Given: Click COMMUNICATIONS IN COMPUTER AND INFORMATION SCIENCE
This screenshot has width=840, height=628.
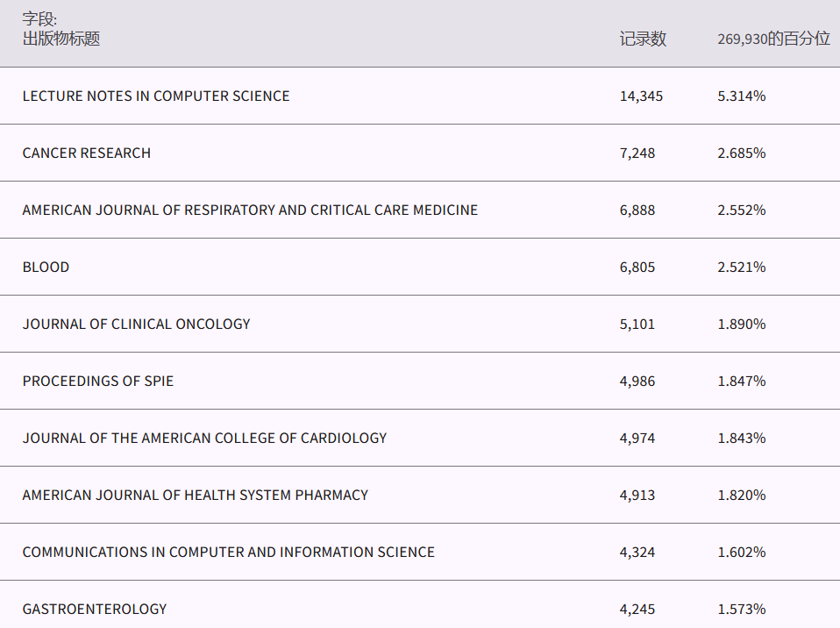Looking at the screenshot, I should click(229, 552).
